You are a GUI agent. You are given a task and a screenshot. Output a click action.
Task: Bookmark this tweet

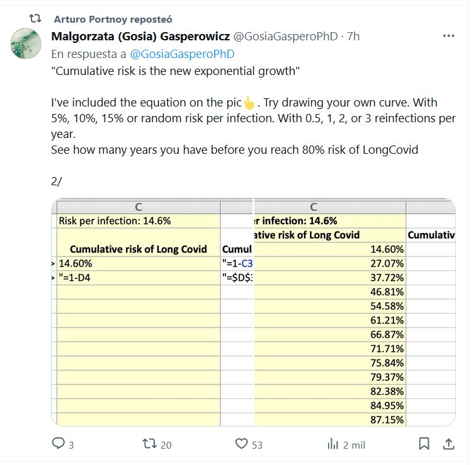coord(424,444)
